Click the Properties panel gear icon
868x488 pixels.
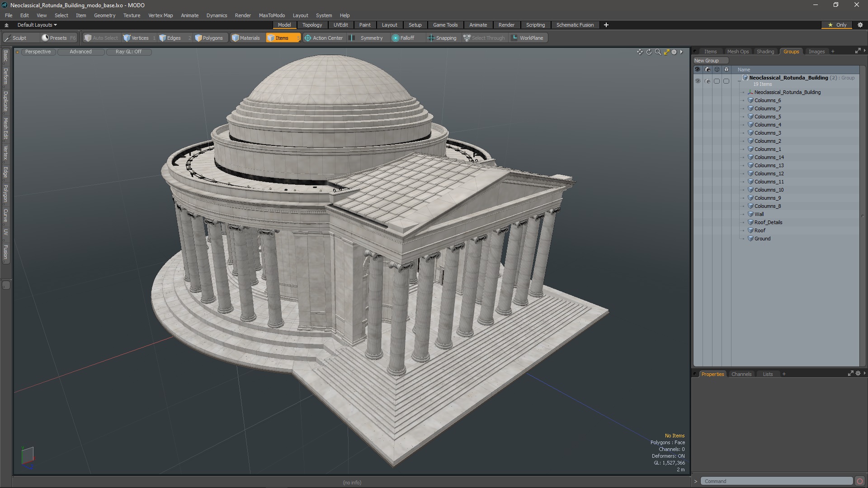858,374
